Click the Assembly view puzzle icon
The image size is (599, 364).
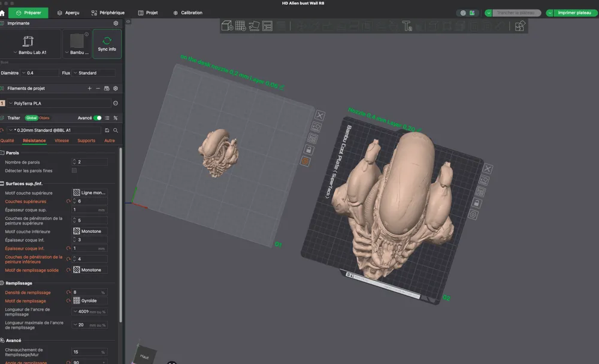(x=519, y=26)
